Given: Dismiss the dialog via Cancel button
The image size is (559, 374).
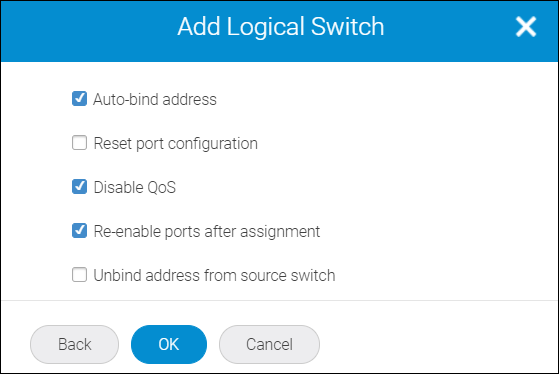Looking at the screenshot, I should pyautogui.click(x=269, y=344).
